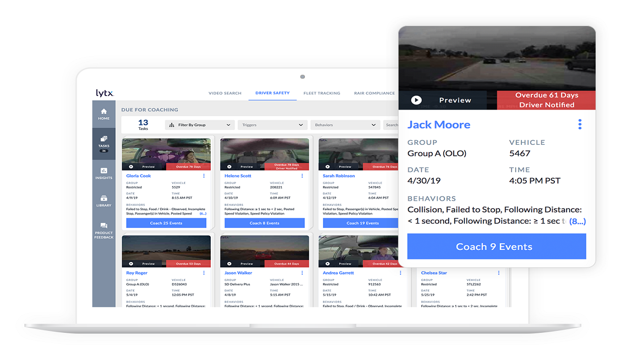Click the Coach 8 Events button
The width and height of the screenshot is (644, 362).
[x=265, y=223]
